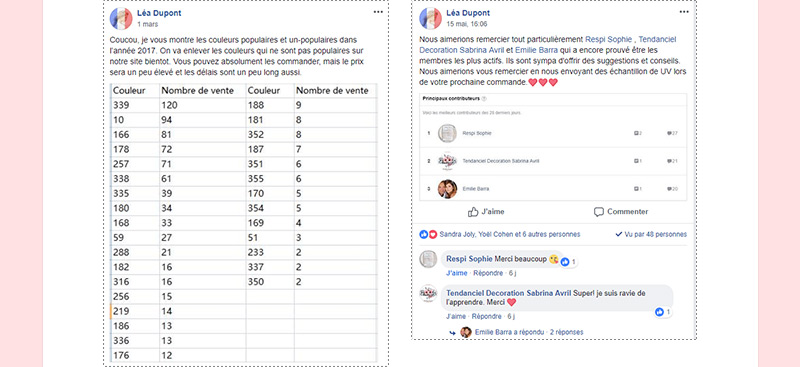Click the Commenter button
The width and height of the screenshot is (800, 367).
point(621,211)
